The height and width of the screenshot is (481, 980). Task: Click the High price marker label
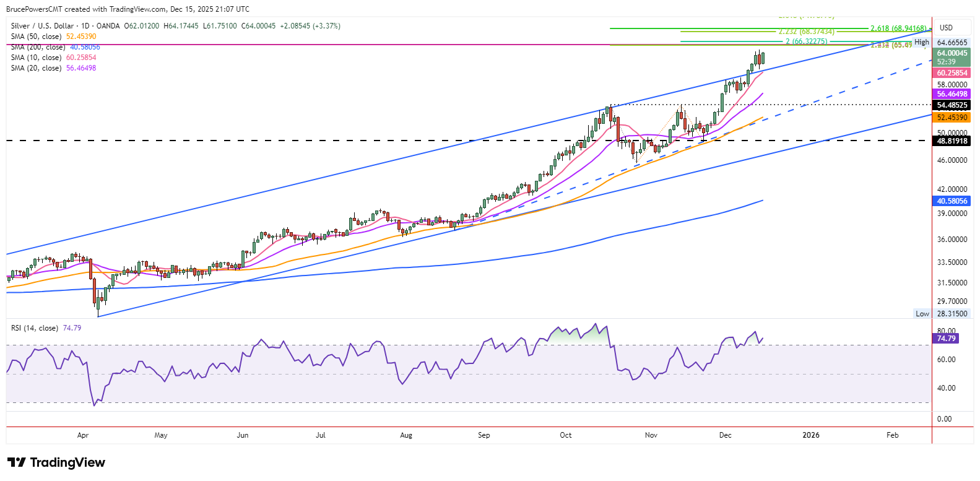point(922,42)
